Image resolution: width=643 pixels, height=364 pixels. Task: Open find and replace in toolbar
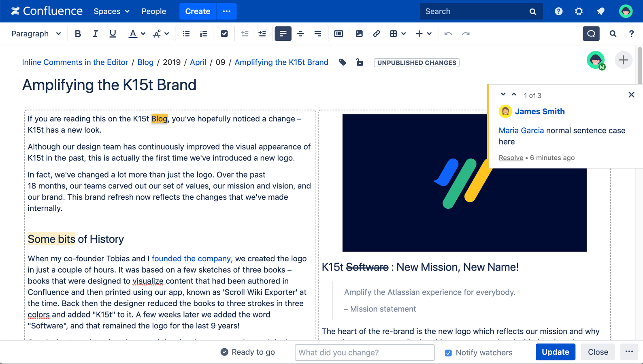click(613, 34)
